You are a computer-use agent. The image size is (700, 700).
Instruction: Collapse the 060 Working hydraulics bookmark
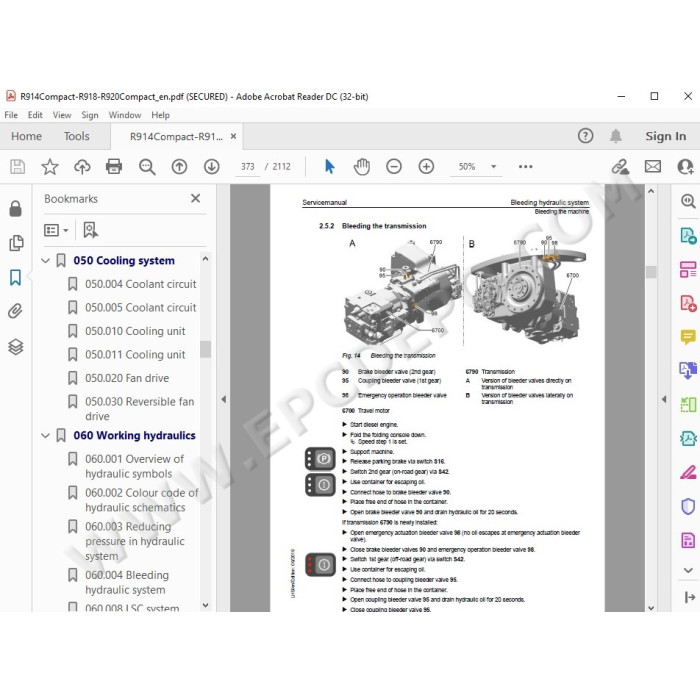click(x=45, y=435)
